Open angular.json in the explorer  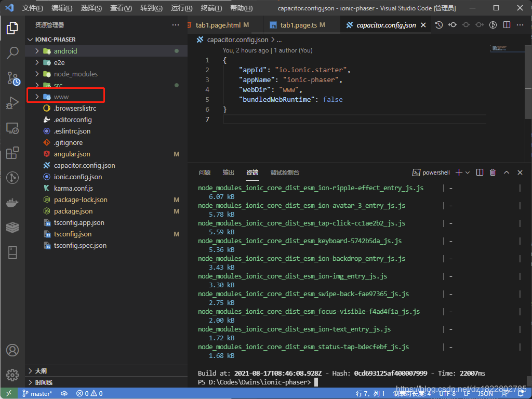[72, 154]
